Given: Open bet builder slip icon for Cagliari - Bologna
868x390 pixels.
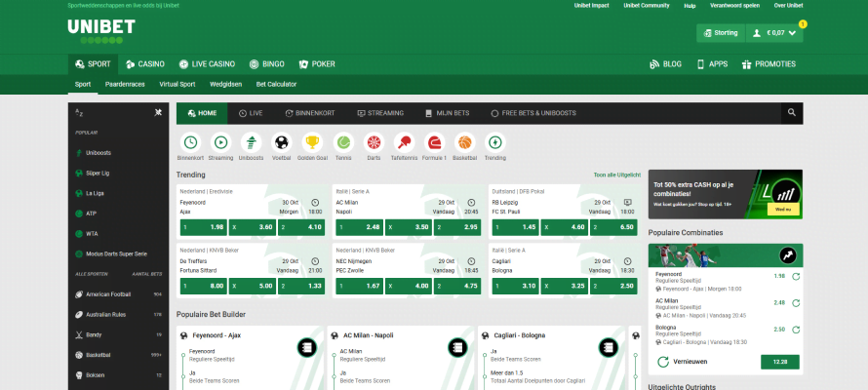Looking at the screenshot, I should [x=609, y=347].
